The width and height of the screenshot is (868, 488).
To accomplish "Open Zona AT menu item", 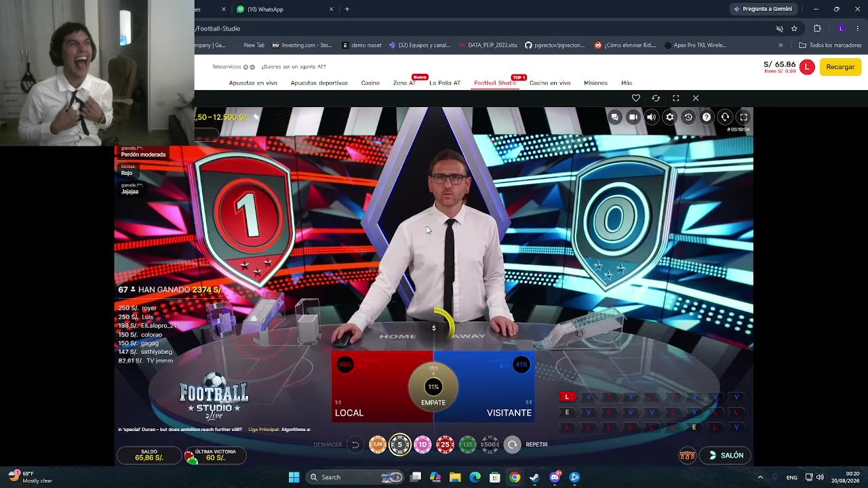I will click(x=404, y=83).
